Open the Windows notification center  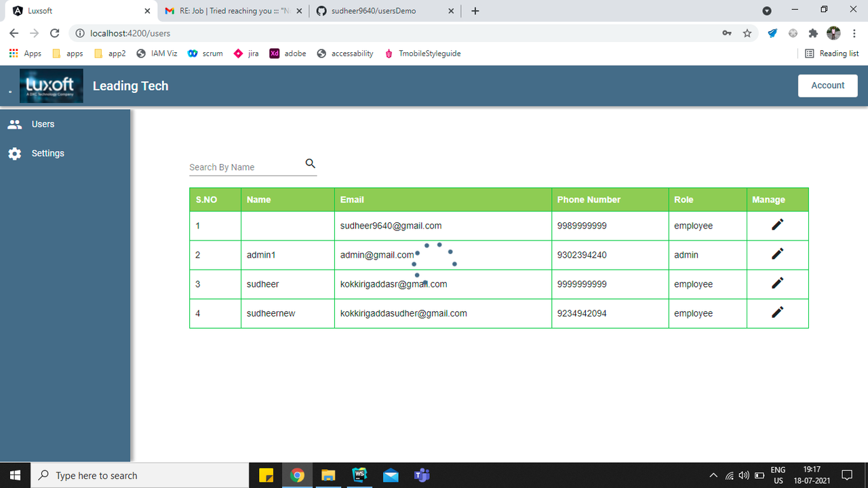pos(847,475)
